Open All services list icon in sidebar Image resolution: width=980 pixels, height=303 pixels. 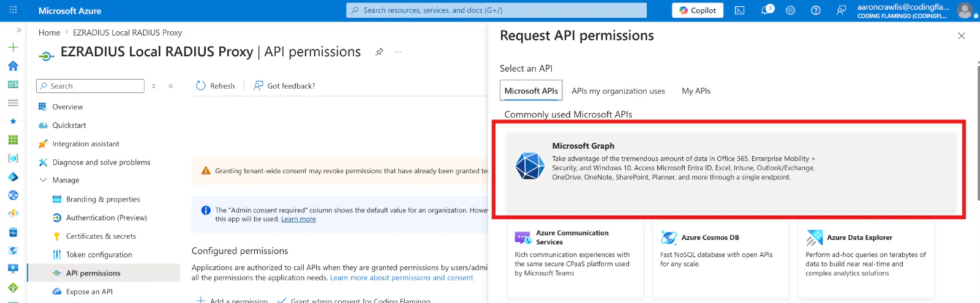[13, 103]
